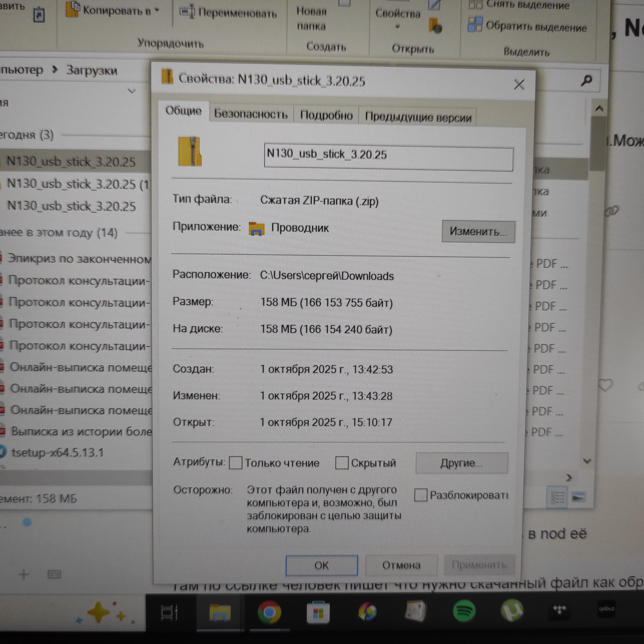The image size is (644, 644).
Task: Launch Spotify from the taskbar
Action: tap(464, 611)
